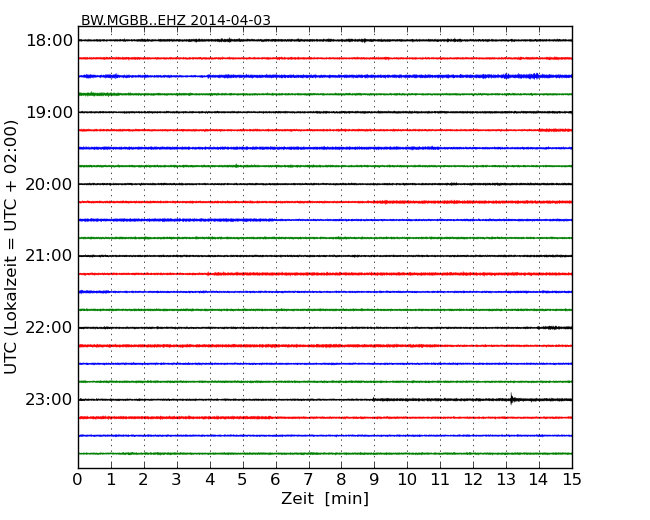Click the 3 minute tick label
650x520 pixels.
tap(177, 479)
